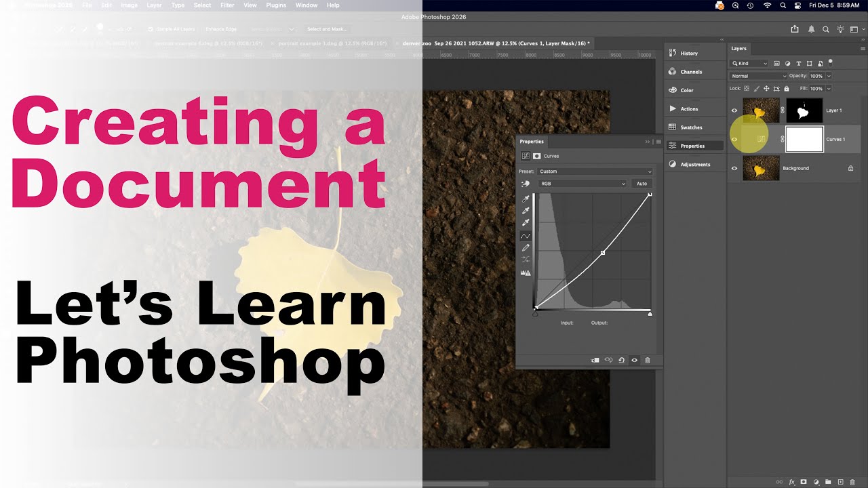Screen dimensions: 868x488
Task: Delete the adjustment layer from Properties
Action: tap(648, 361)
